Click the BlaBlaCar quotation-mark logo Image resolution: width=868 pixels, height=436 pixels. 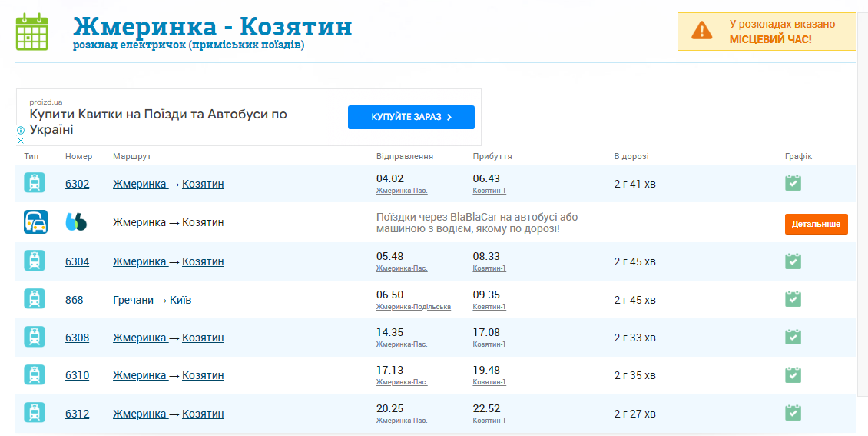(x=76, y=222)
